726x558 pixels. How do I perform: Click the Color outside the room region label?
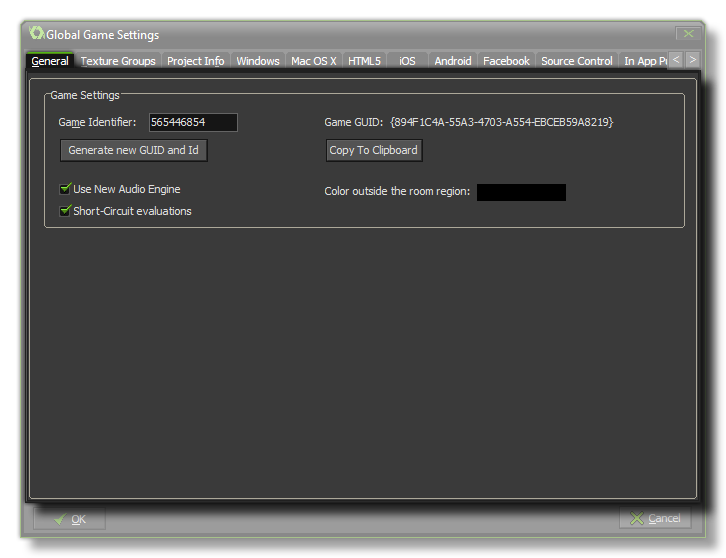pyautogui.click(x=397, y=191)
